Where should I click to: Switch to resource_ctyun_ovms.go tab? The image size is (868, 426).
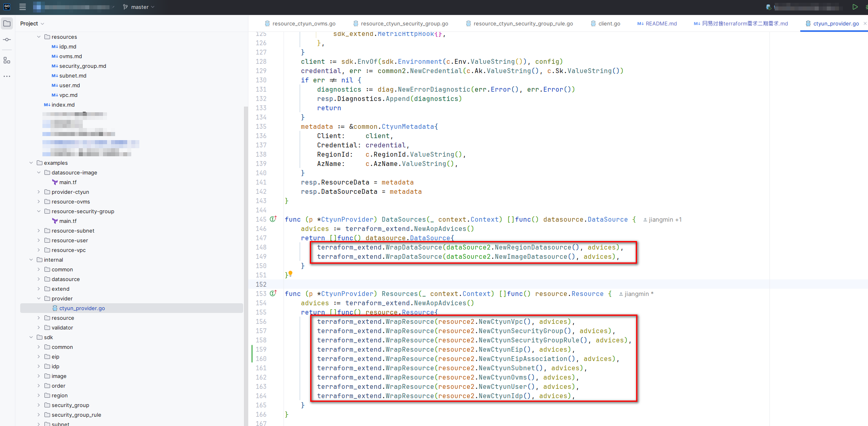(x=300, y=23)
